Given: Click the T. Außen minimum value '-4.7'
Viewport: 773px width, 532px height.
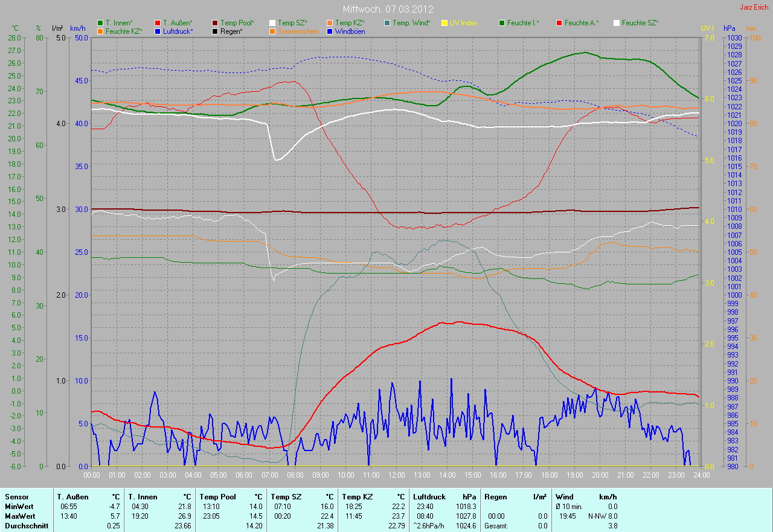Looking at the screenshot, I should (x=114, y=507).
